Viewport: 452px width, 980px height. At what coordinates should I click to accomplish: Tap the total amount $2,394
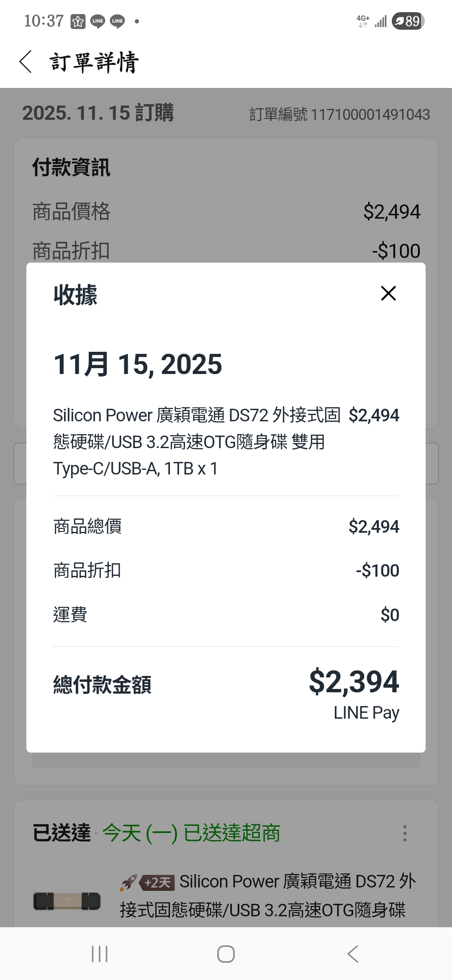pos(354,682)
